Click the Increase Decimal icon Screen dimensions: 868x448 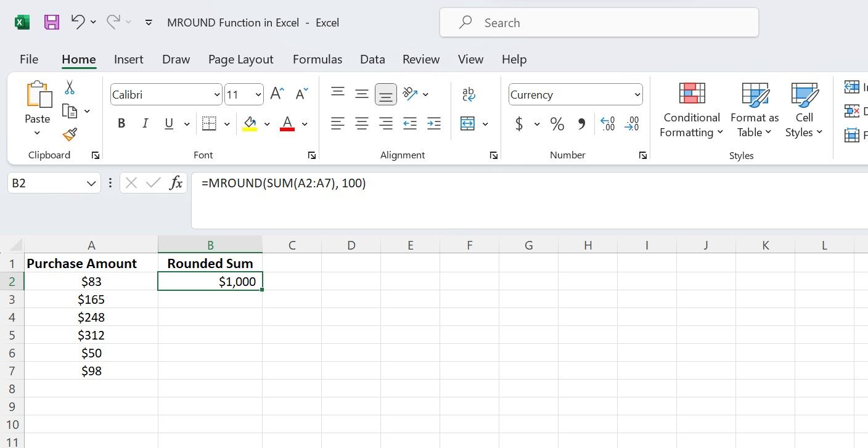tap(607, 123)
